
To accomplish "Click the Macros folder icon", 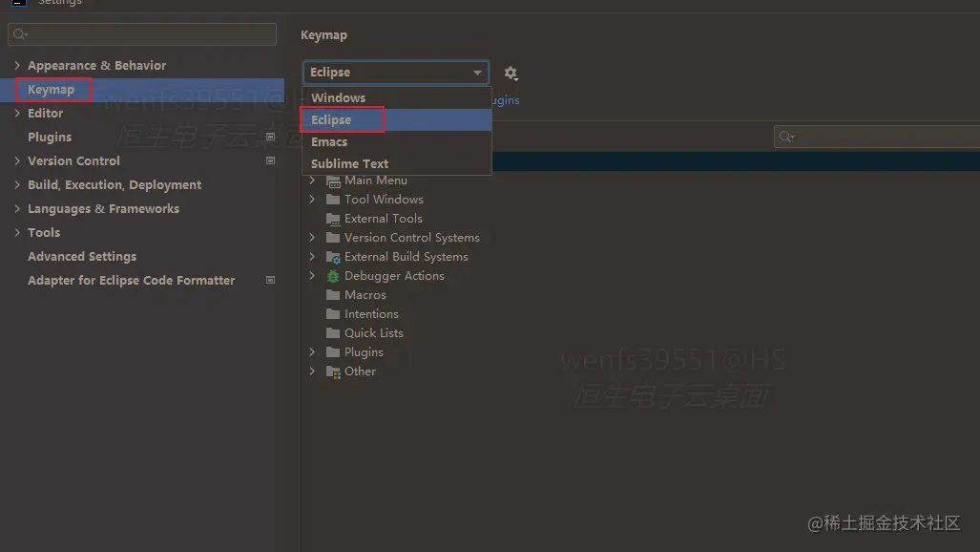I will (x=333, y=295).
